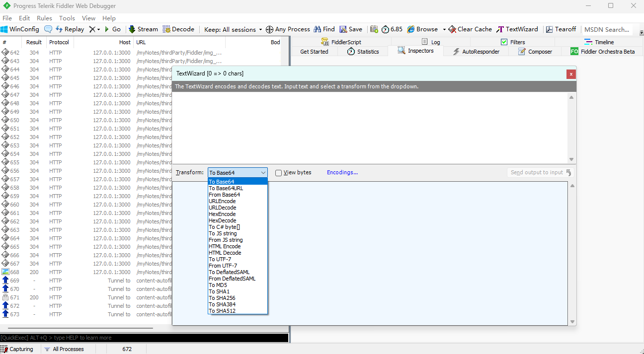The height and width of the screenshot is (354, 644).
Task: Open the Transform combo box
Action: pyautogui.click(x=238, y=173)
